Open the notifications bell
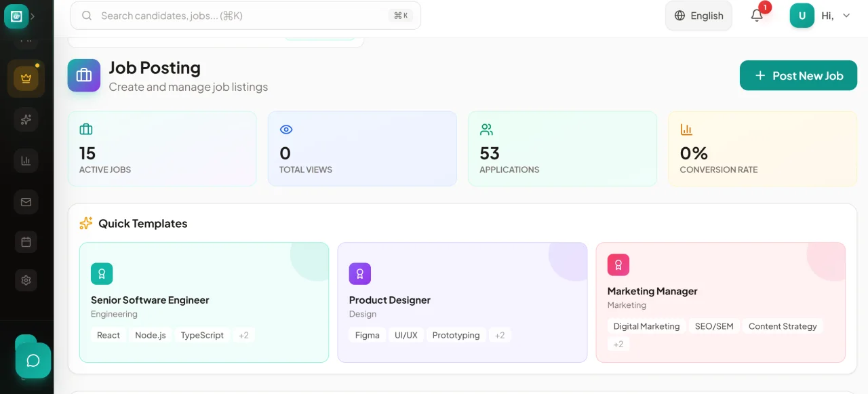 pyautogui.click(x=757, y=16)
